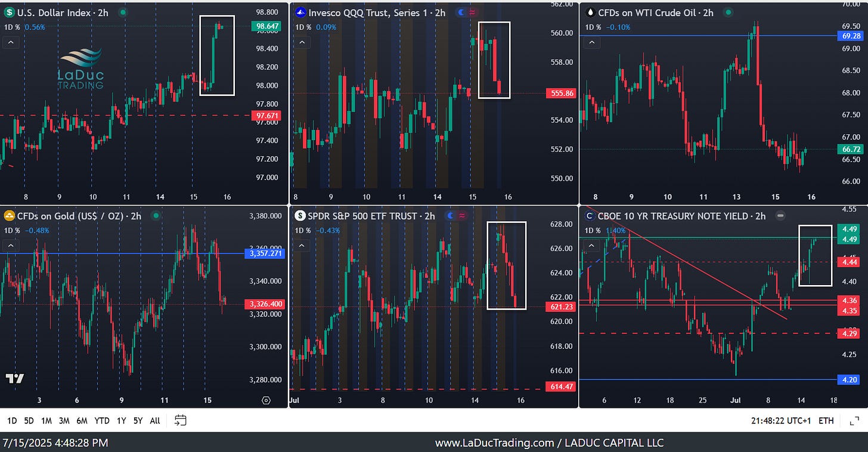Screen dimensions: 868x452
Task: Select the YTD date range
Action: click(102, 420)
